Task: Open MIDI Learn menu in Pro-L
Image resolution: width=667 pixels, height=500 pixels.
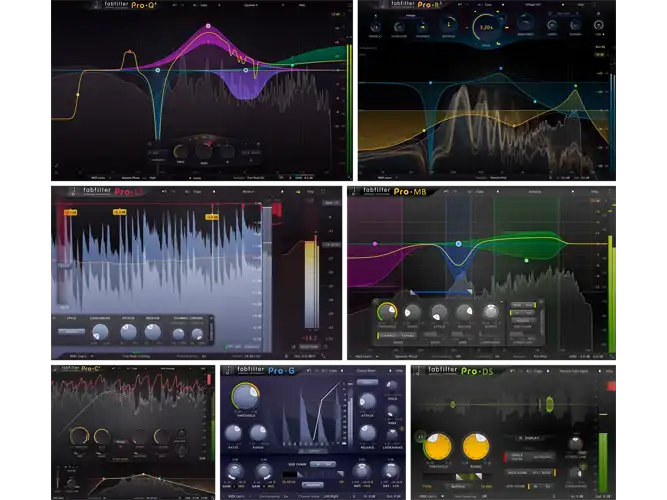Action: click(82, 356)
